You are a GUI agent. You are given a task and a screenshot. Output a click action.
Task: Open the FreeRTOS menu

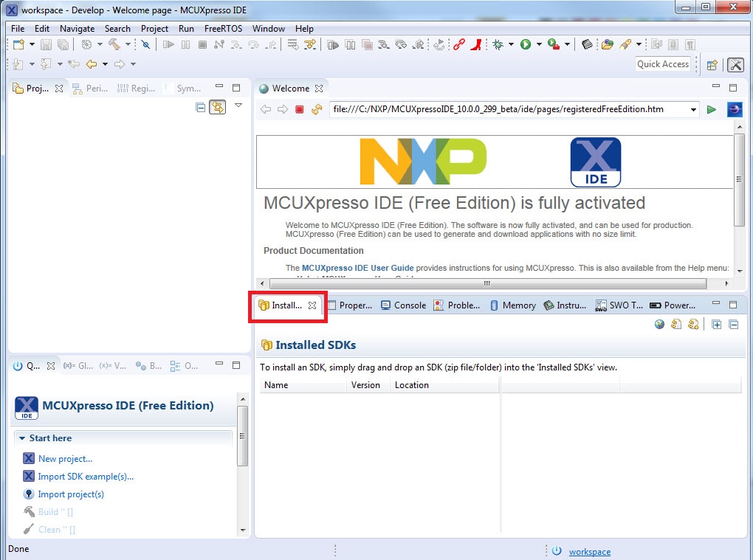tap(223, 28)
